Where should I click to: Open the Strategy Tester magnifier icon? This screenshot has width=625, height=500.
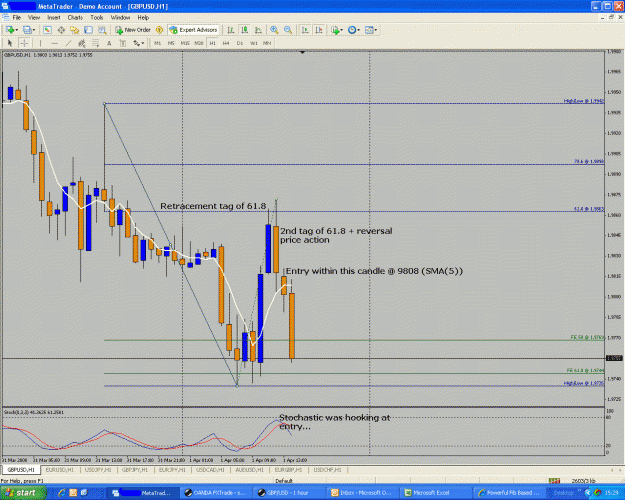[102, 30]
